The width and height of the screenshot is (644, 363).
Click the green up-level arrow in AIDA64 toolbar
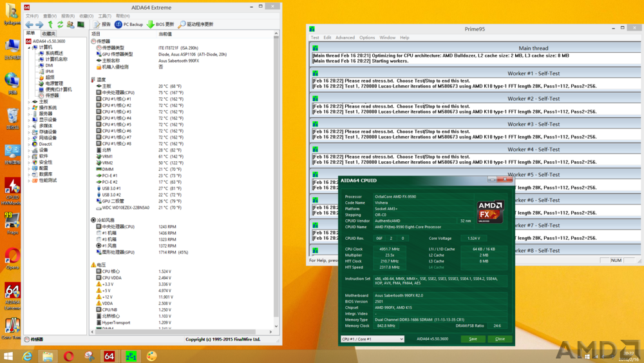[x=50, y=25]
